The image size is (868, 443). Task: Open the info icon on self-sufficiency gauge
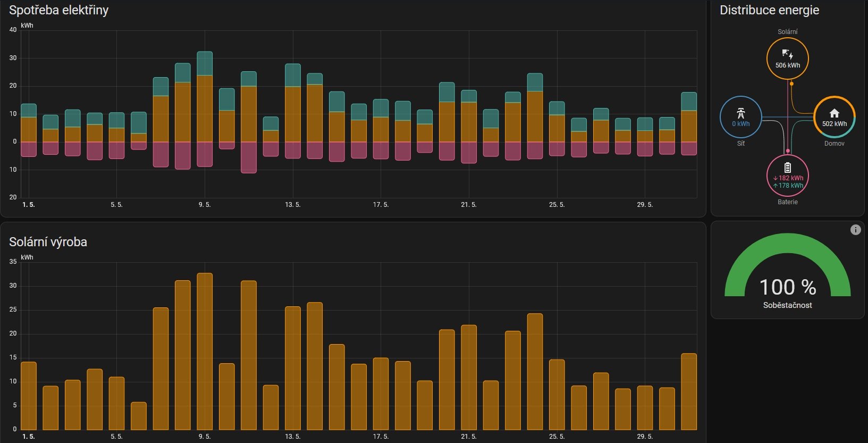click(x=855, y=230)
